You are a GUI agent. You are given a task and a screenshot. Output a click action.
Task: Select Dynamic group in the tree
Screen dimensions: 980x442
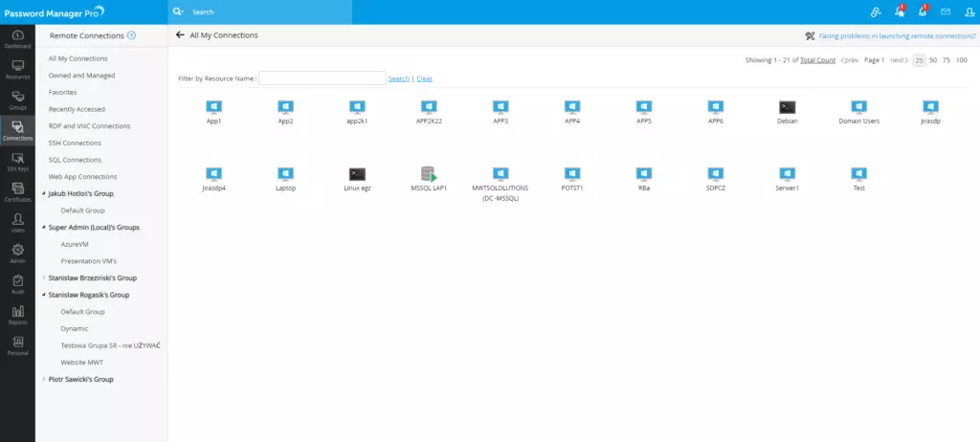click(x=75, y=328)
